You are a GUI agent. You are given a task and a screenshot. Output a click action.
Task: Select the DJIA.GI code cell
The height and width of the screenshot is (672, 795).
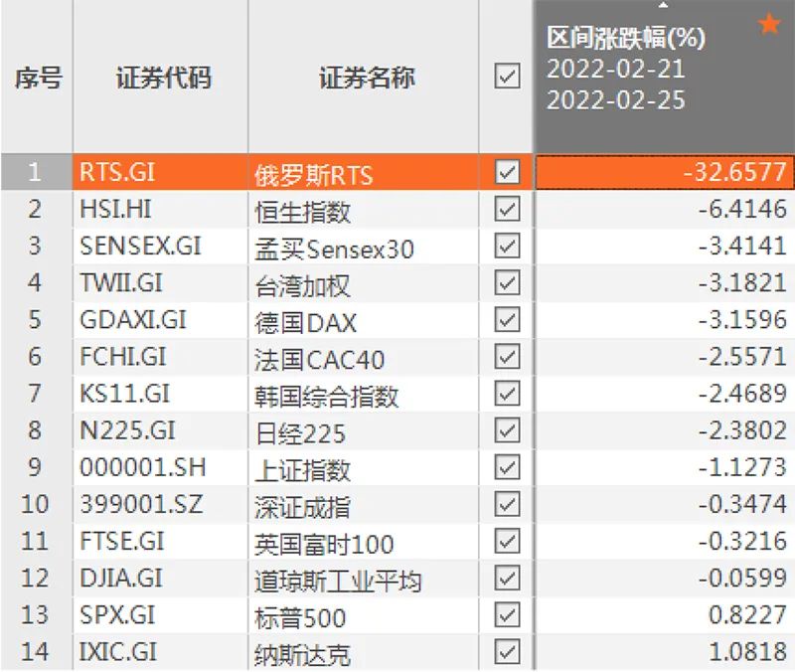(161, 579)
